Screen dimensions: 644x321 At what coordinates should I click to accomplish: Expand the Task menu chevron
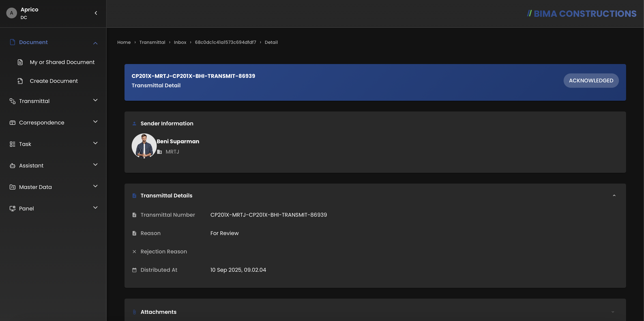point(95,143)
